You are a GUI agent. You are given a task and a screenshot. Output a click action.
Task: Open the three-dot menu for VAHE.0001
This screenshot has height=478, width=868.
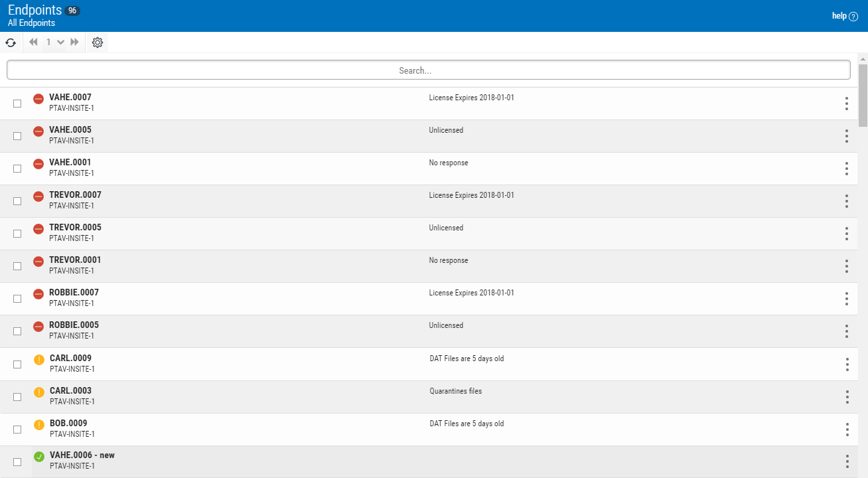(846, 169)
